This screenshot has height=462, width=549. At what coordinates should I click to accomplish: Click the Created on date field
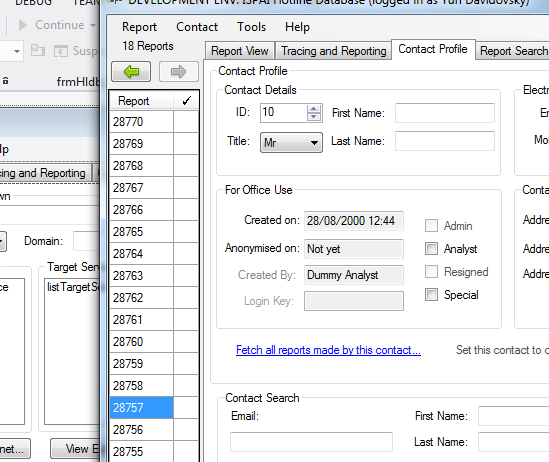point(354,221)
